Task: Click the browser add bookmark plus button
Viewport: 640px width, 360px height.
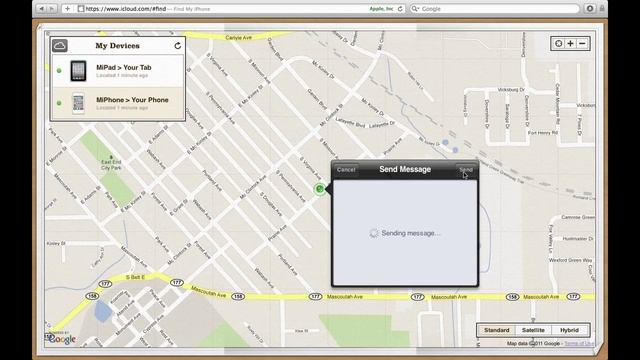Action: pyautogui.click(x=67, y=9)
